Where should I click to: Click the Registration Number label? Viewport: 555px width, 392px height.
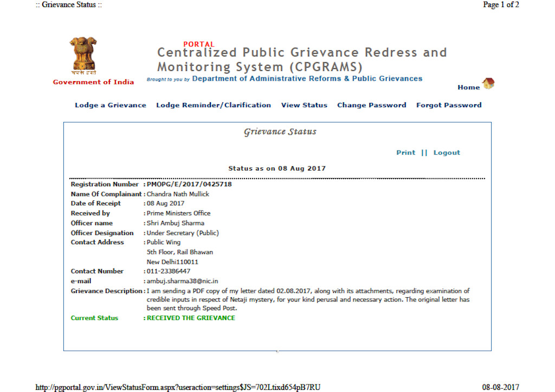(x=105, y=184)
